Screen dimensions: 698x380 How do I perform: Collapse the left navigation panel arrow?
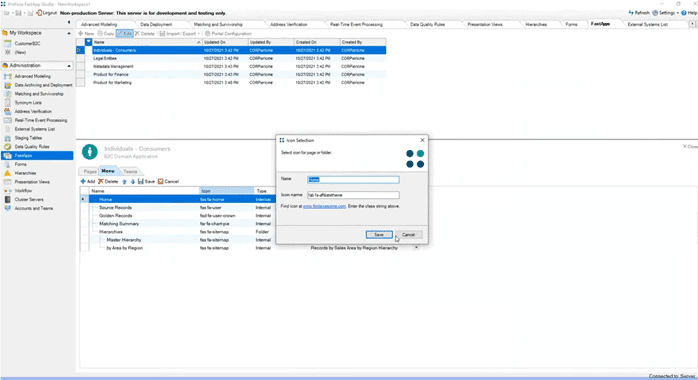69,22
